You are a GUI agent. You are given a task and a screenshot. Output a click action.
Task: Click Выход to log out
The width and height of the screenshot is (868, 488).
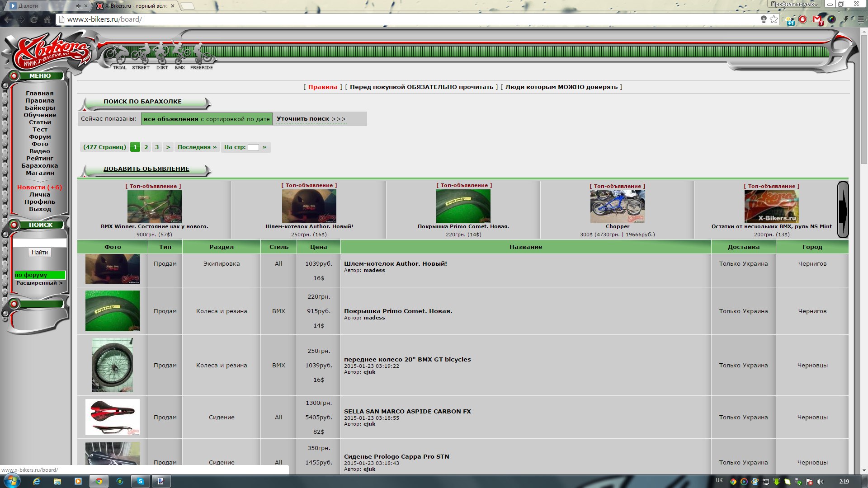tap(40, 209)
